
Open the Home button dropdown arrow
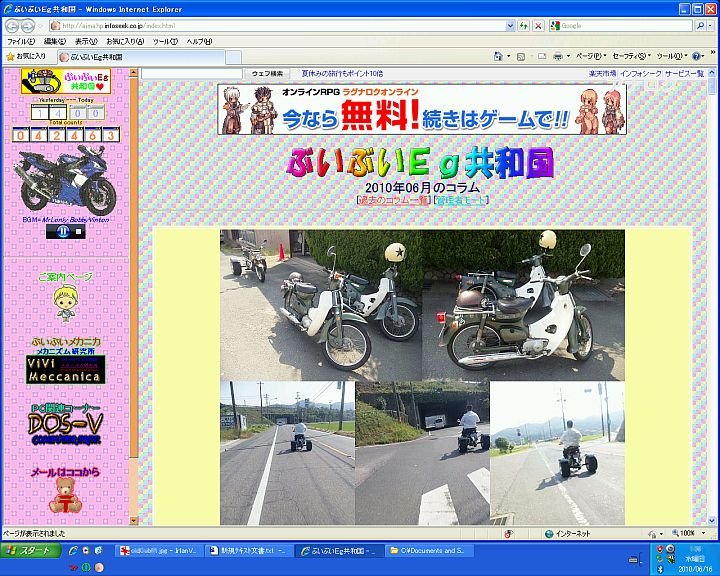[x=508, y=56]
